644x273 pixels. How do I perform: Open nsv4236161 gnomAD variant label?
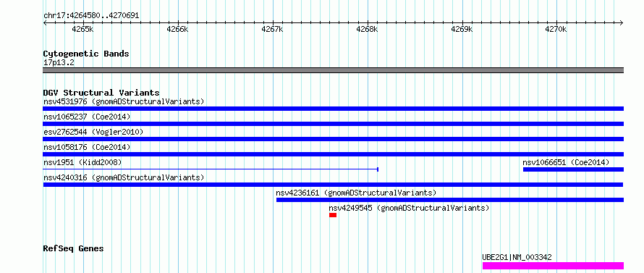point(356,193)
